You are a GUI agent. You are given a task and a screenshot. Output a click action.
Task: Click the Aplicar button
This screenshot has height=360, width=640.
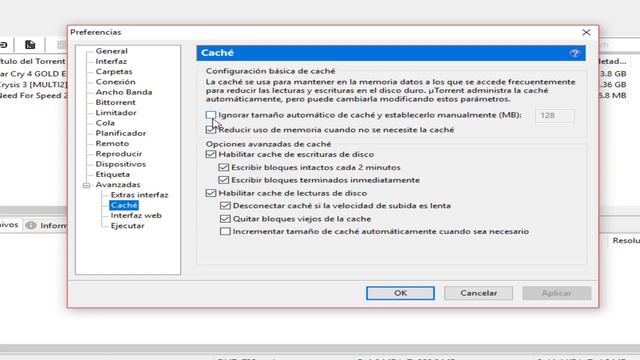point(557,293)
